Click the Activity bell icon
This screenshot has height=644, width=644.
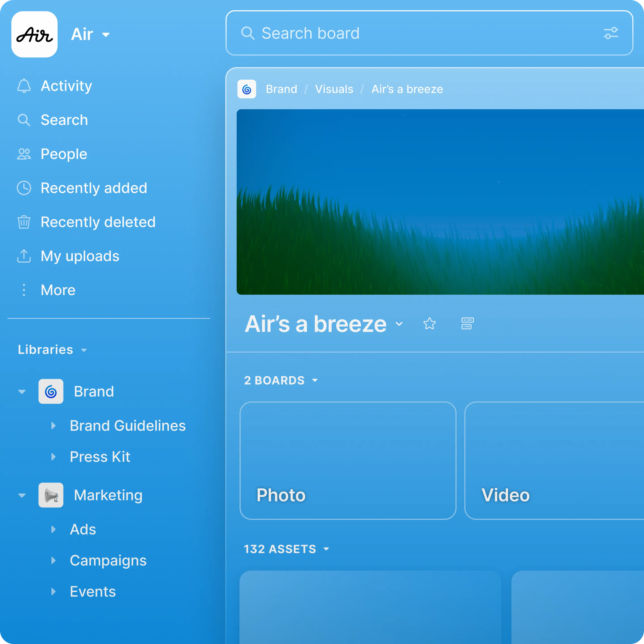[x=24, y=86]
